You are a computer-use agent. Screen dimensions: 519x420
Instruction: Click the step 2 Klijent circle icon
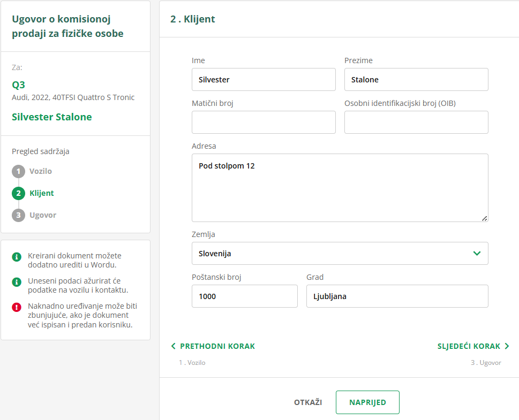[18, 193]
